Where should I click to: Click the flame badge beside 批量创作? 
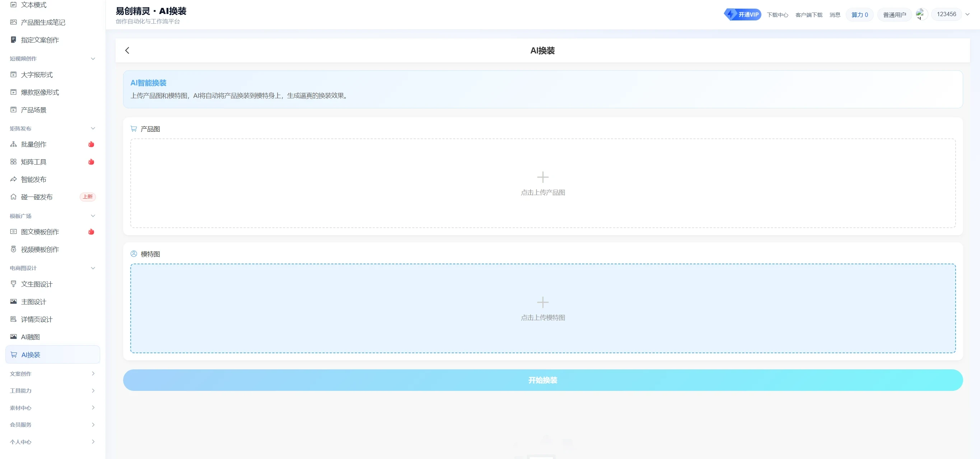click(x=91, y=145)
